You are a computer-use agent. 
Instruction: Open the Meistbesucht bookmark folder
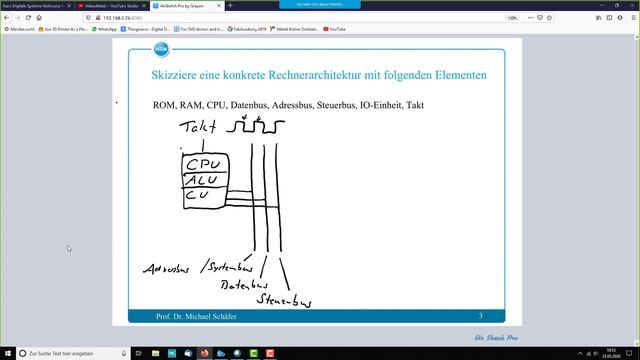(20, 29)
